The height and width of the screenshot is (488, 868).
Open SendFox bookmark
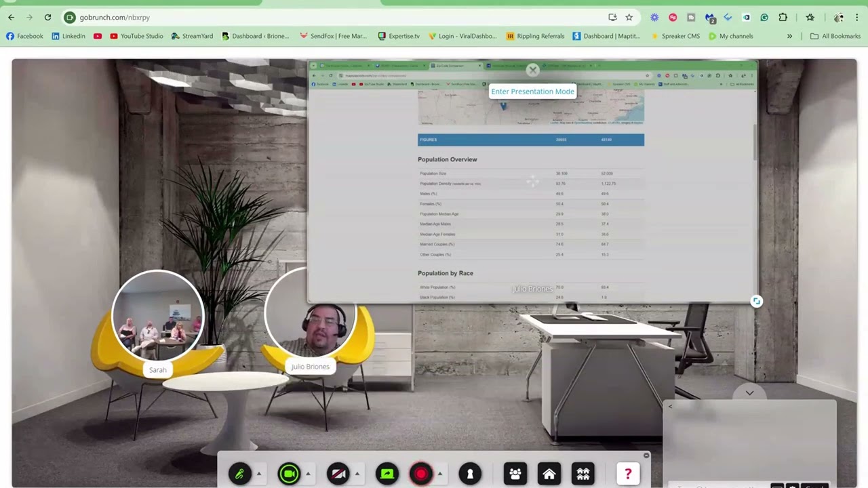click(x=332, y=36)
